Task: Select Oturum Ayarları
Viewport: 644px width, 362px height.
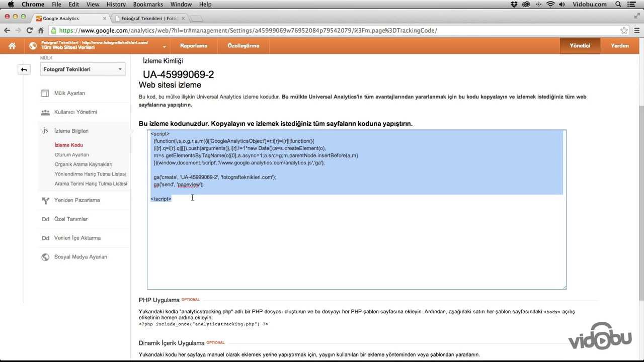Action: pos(72,155)
